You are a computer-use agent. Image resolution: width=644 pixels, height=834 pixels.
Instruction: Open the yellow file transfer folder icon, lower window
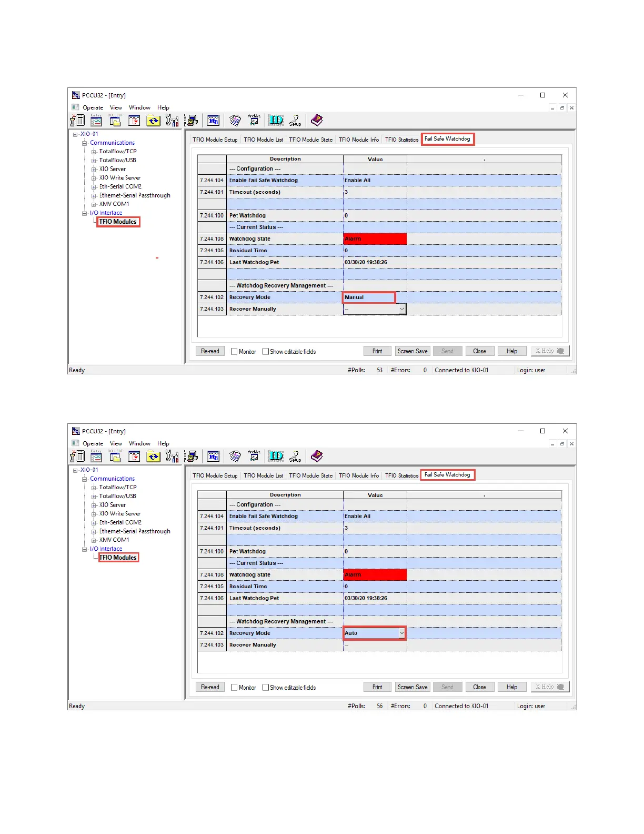(153, 456)
